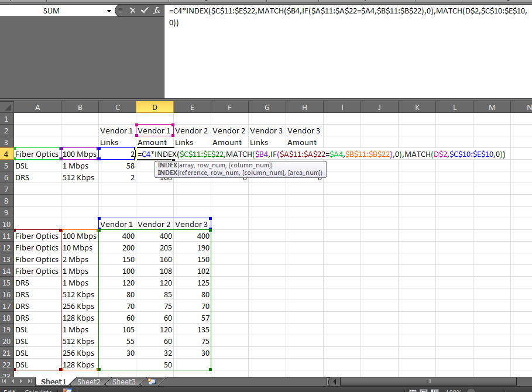
Task: Click cell A19 containing DSL
Action: coord(37,329)
